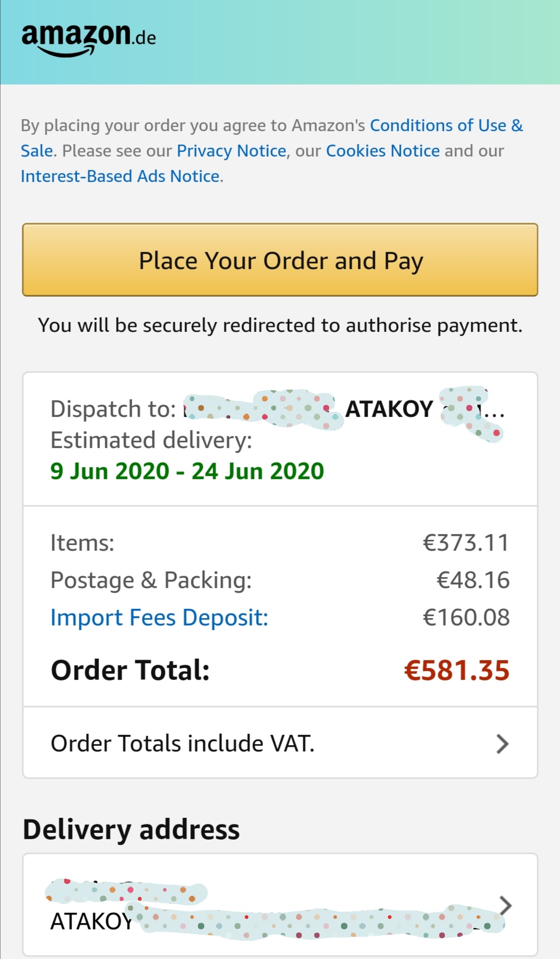Open the Order Totals include VAT row
560x959 pixels.
[x=280, y=743]
